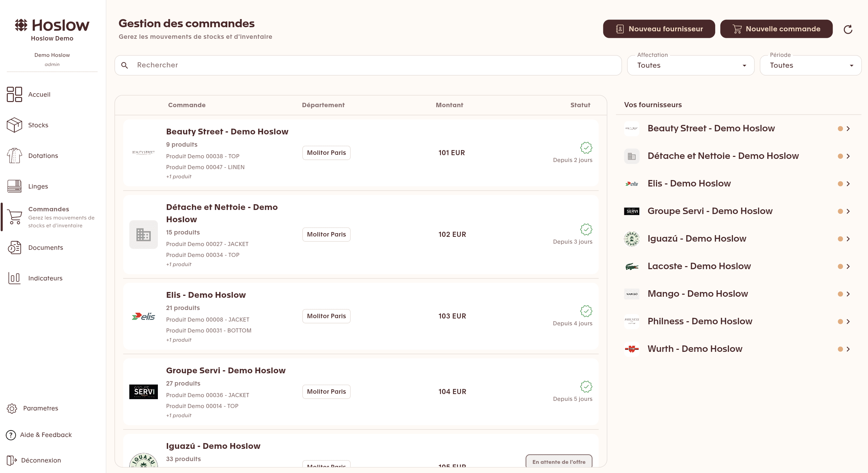Click the Groupe Servi order status checkmark
This screenshot has height=473, width=868.
[586, 387]
